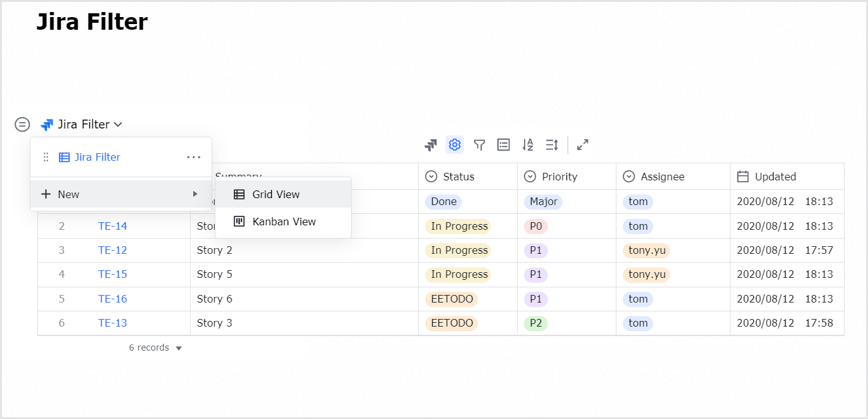This screenshot has height=419, width=868.
Task: Select the A-Z sort icon
Action: 527,144
